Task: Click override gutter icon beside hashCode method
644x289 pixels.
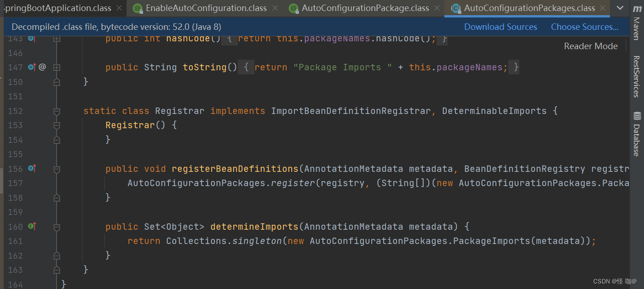Action: 32,39
